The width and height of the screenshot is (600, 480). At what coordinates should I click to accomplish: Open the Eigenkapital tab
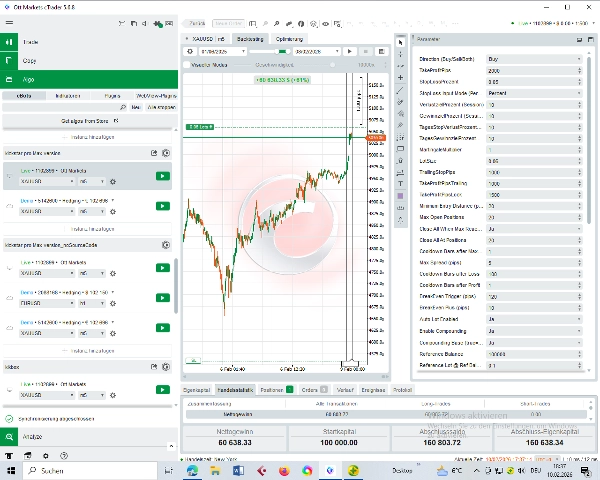(x=197, y=390)
